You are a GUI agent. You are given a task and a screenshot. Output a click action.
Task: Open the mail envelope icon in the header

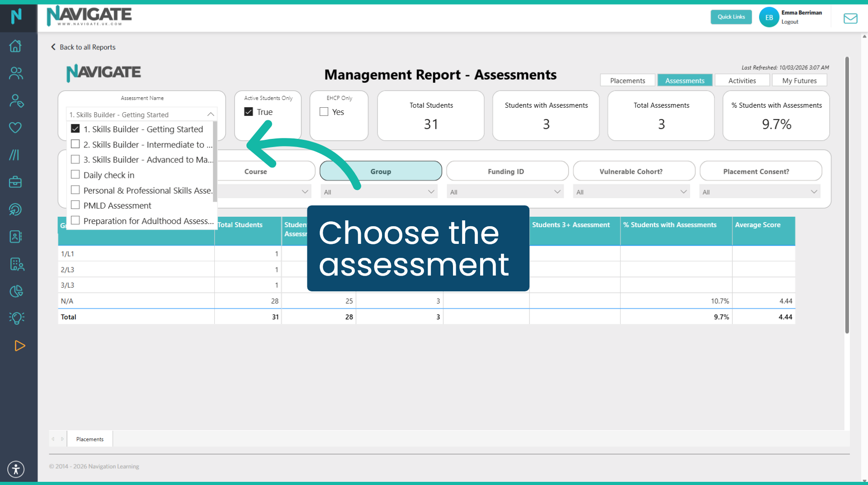[850, 19]
